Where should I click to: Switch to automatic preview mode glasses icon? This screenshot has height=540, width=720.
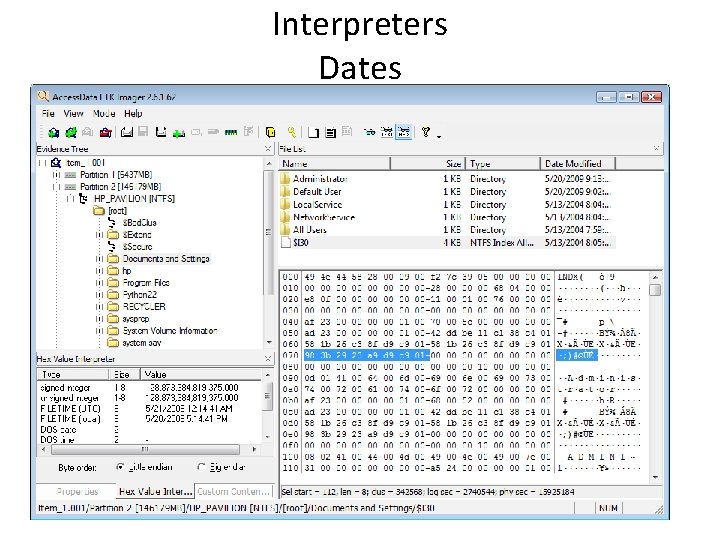[370, 132]
